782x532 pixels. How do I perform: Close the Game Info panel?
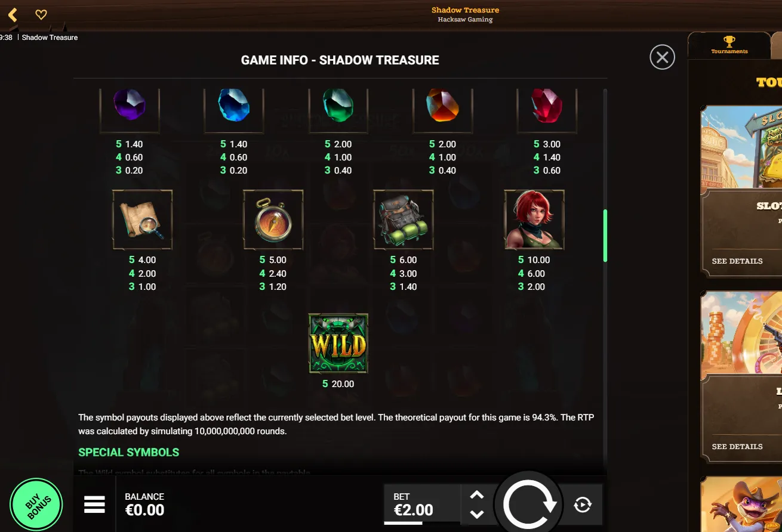pos(662,57)
